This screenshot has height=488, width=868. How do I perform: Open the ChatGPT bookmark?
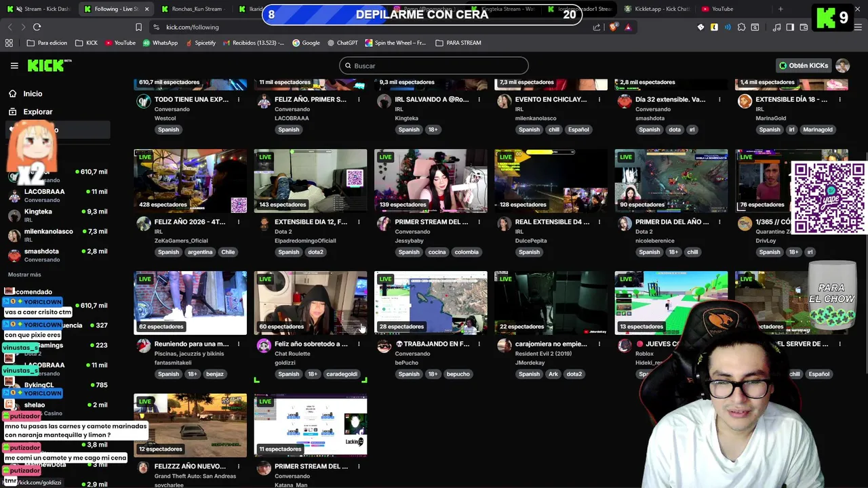pyautogui.click(x=342, y=43)
